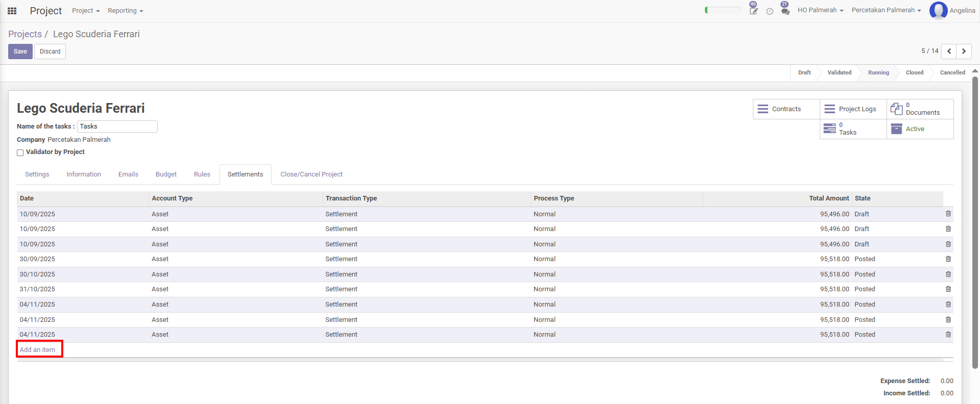The height and width of the screenshot is (404, 980).
Task: Enable the Validator by Project checkbox
Action: pos(20,153)
